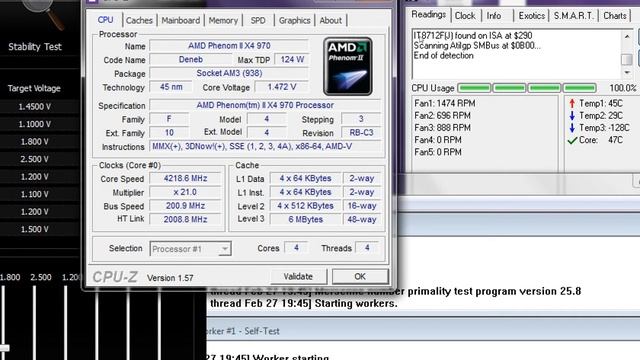
Task: Click the Core Voltage 1.472 V value
Action: [282, 87]
